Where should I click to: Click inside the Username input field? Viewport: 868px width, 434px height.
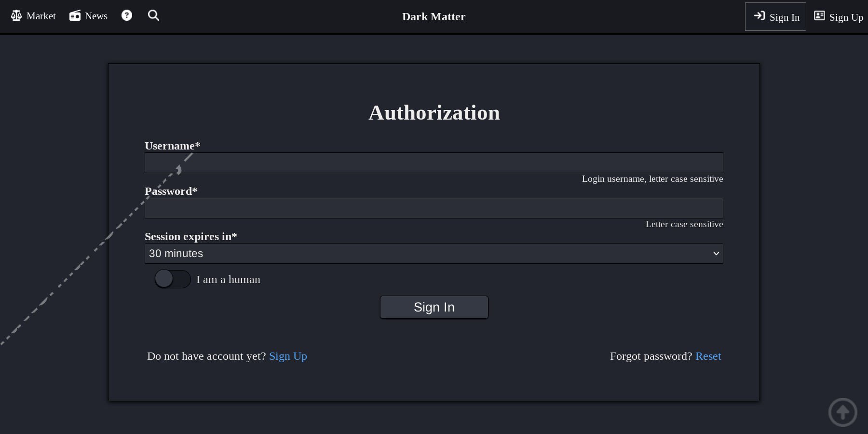click(434, 163)
